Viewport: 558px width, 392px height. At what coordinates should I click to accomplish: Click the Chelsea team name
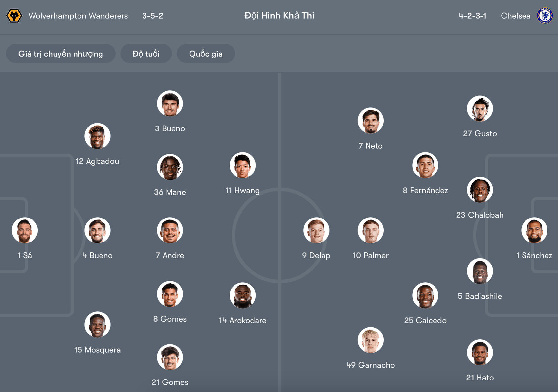coord(515,15)
